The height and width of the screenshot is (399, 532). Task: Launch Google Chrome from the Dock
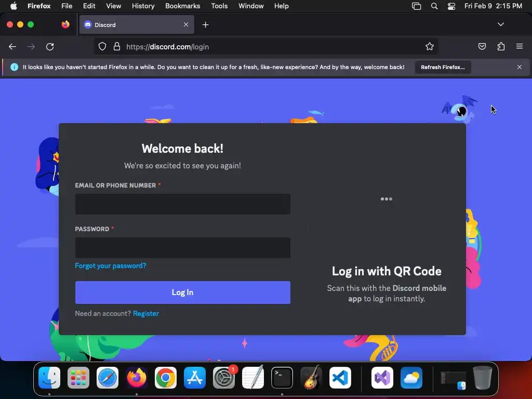tap(166, 378)
